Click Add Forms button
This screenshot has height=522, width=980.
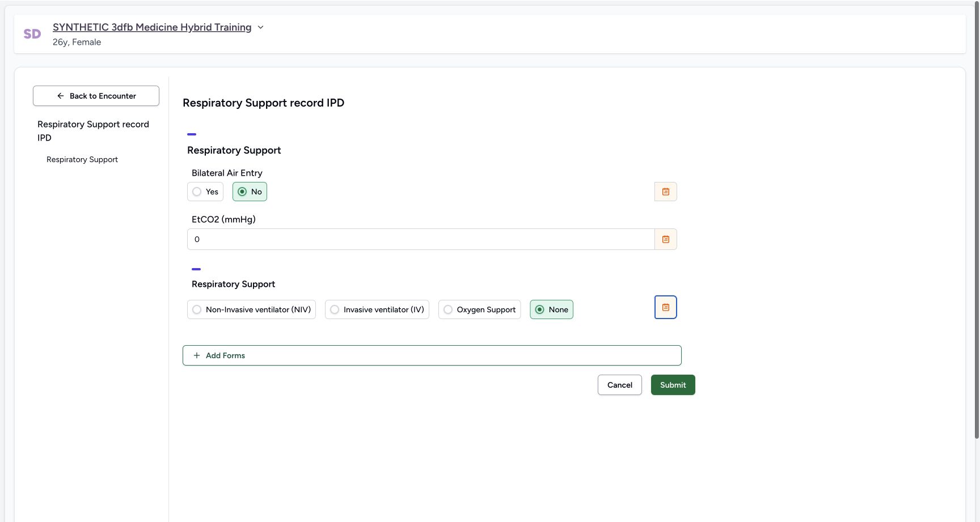[x=432, y=355]
